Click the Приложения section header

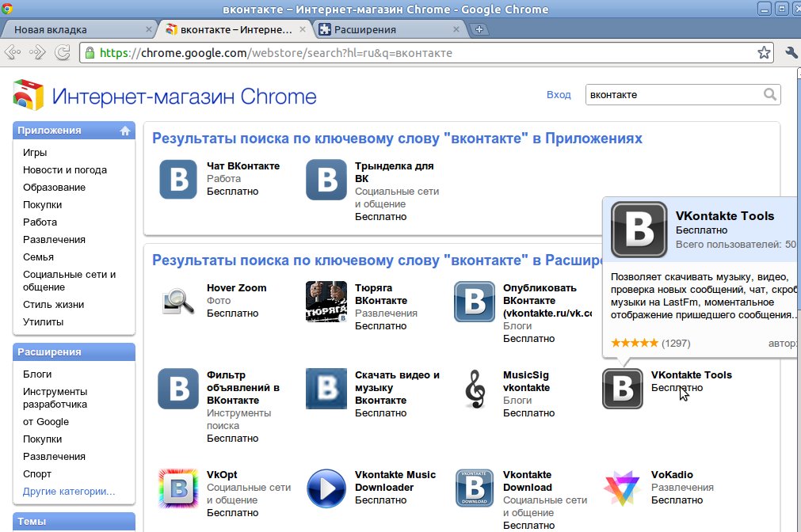[x=74, y=130]
